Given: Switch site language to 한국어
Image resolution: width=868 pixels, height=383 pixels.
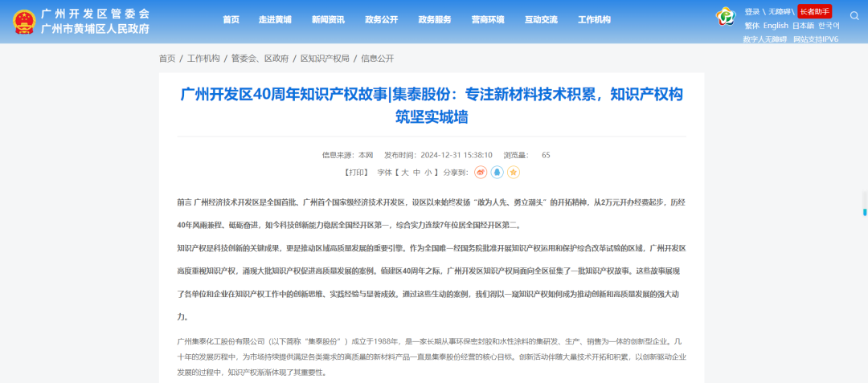Looking at the screenshot, I should tap(829, 26).
